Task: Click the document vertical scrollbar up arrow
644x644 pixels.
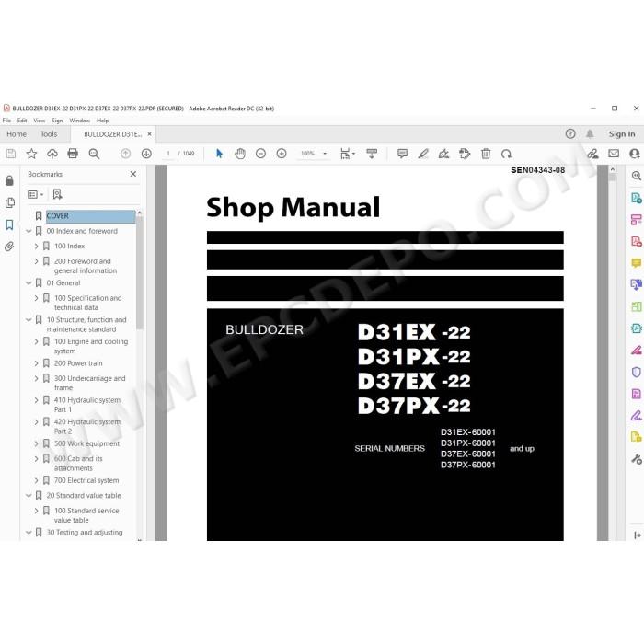Action: pyautogui.click(x=613, y=169)
